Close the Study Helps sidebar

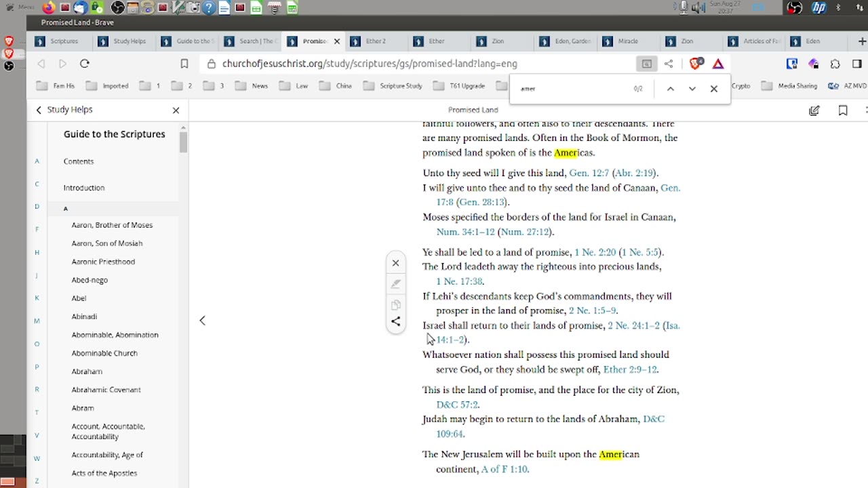click(176, 110)
